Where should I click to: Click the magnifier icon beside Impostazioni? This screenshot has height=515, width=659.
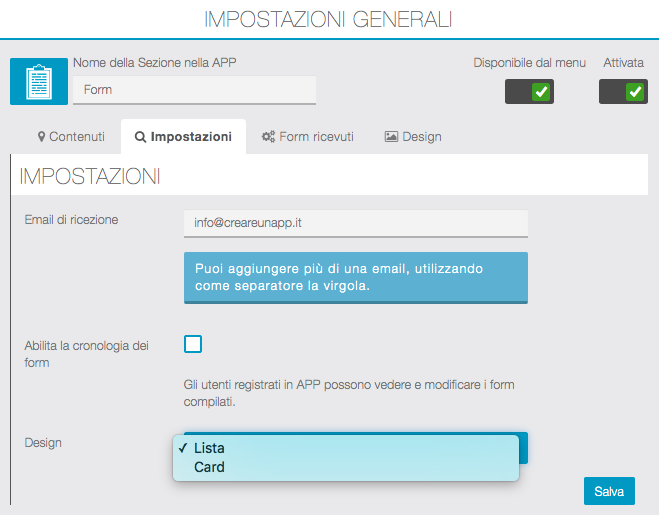click(140, 137)
